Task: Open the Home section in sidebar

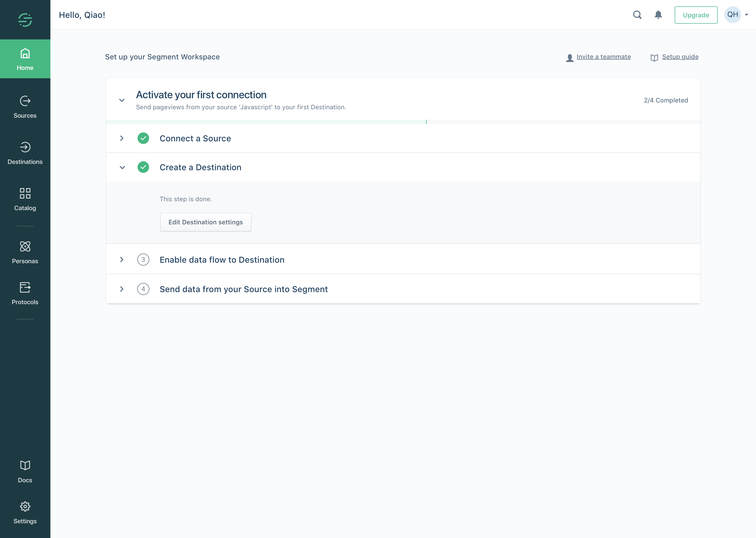Action: point(25,59)
